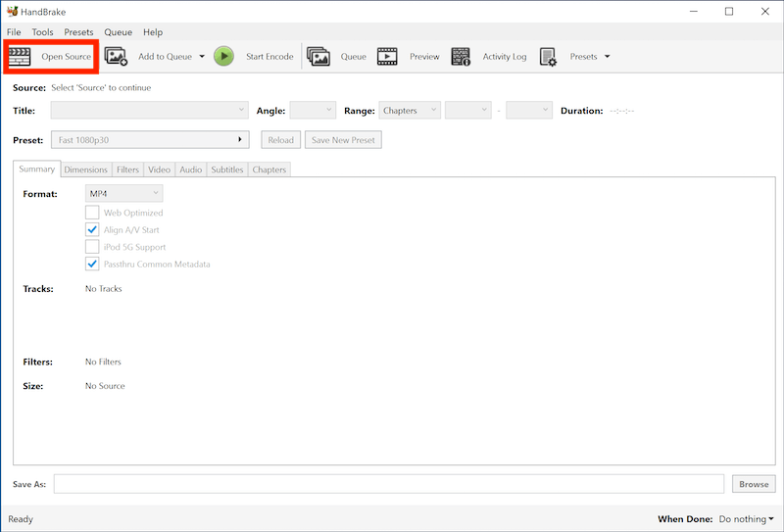The image size is (784, 532).
Task: Click the Add to Queue icon
Action: (x=117, y=57)
